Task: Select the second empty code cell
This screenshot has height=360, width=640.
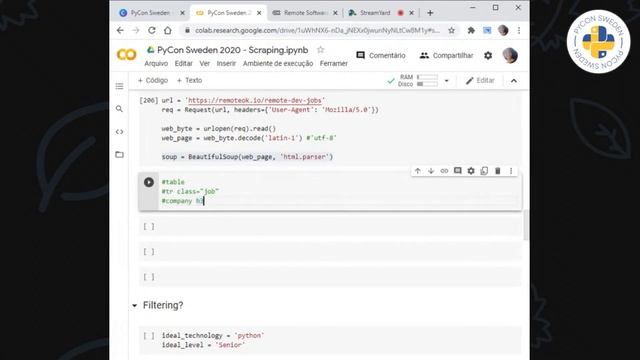Action: click(330, 252)
